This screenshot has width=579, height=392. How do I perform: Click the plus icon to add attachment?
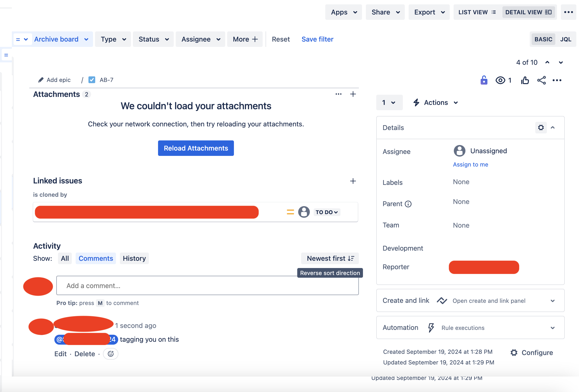[353, 94]
